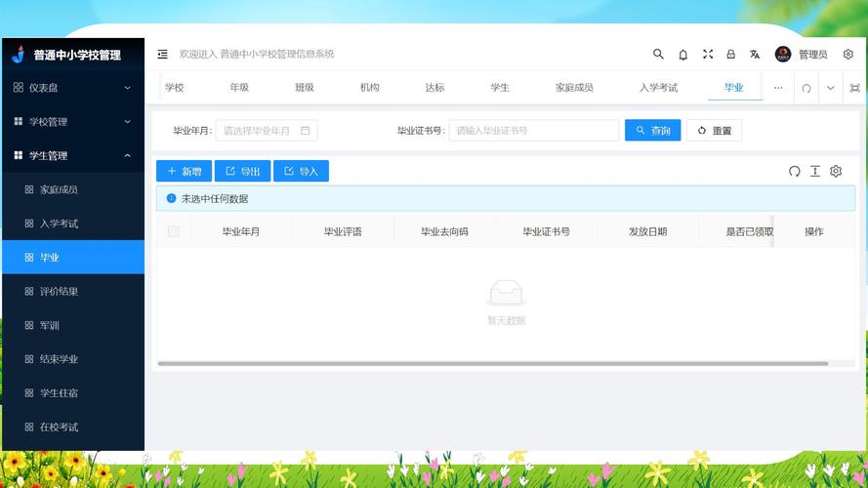Image resolution: width=868 pixels, height=488 pixels.
Task: Click the 重置 reset button
Action: [x=714, y=131]
